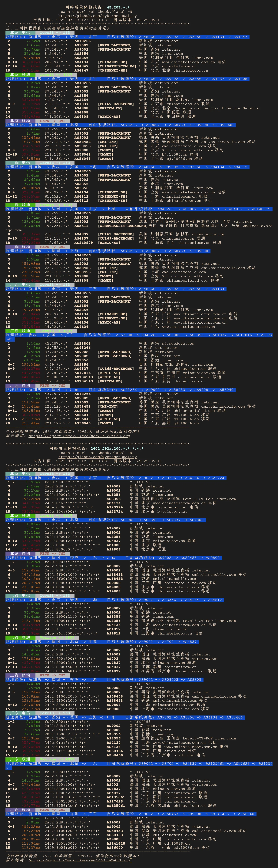Open the NetQuality GitHub link under the 2602:f92a report
The image size is (278, 868).
[98, 457]
